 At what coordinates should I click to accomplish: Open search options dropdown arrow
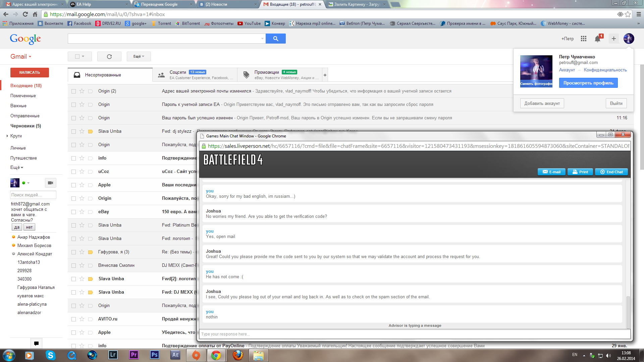coord(262,39)
